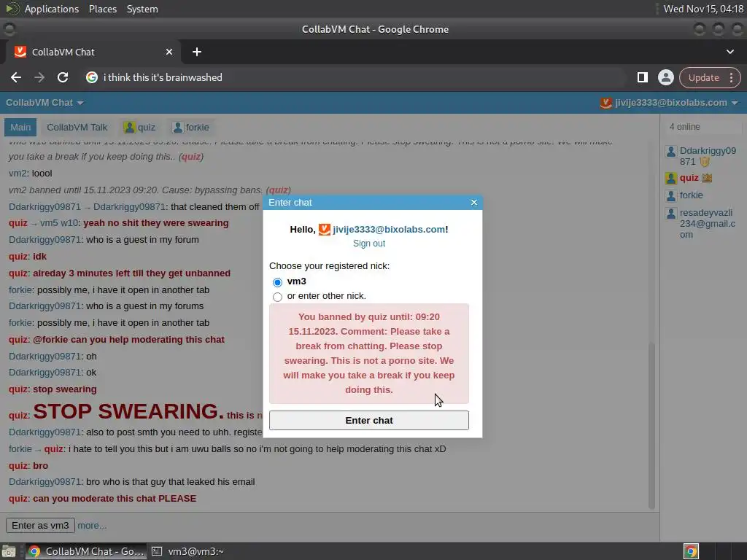This screenshot has height=560, width=747.
Task: Switch to the CollabVM Talk tab
Action: (77, 127)
